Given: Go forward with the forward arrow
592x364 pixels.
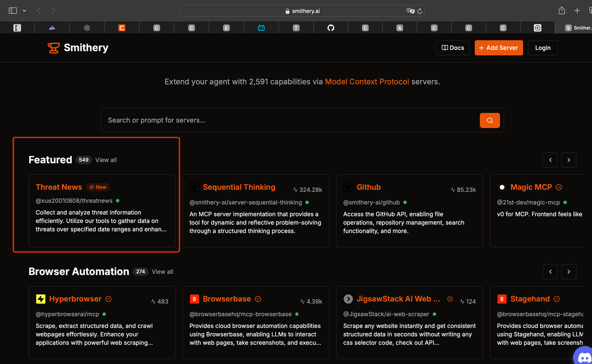Looking at the screenshot, I should [53, 10].
